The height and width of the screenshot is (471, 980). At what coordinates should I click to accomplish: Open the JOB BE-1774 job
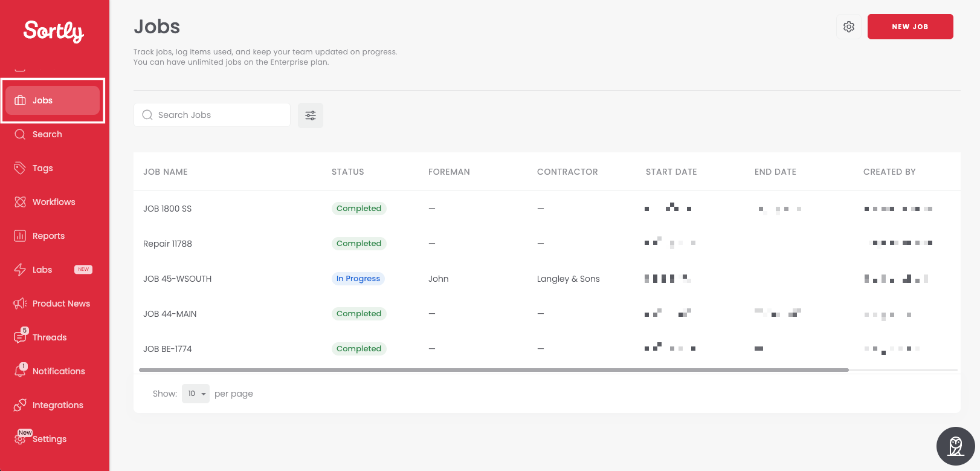click(x=167, y=349)
